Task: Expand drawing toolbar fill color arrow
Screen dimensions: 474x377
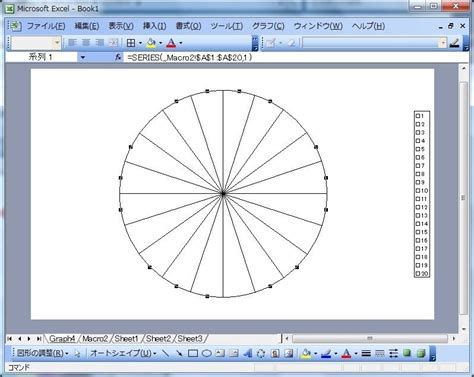Action: [x=315, y=353]
